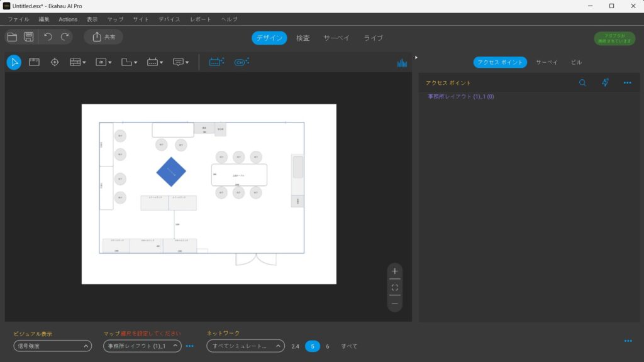The height and width of the screenshot is (362, 644).
Task: Select the 6 GHz band filter
Action: tap(327, 346)
